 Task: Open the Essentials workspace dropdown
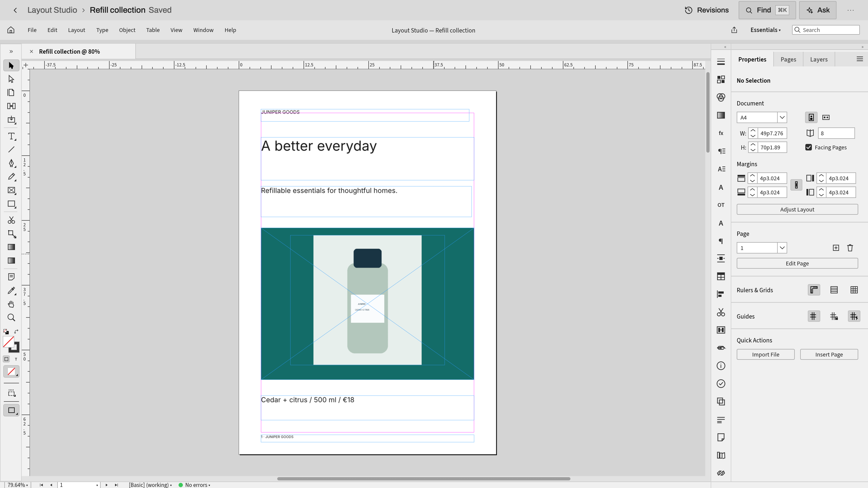[x=765, y=30]
